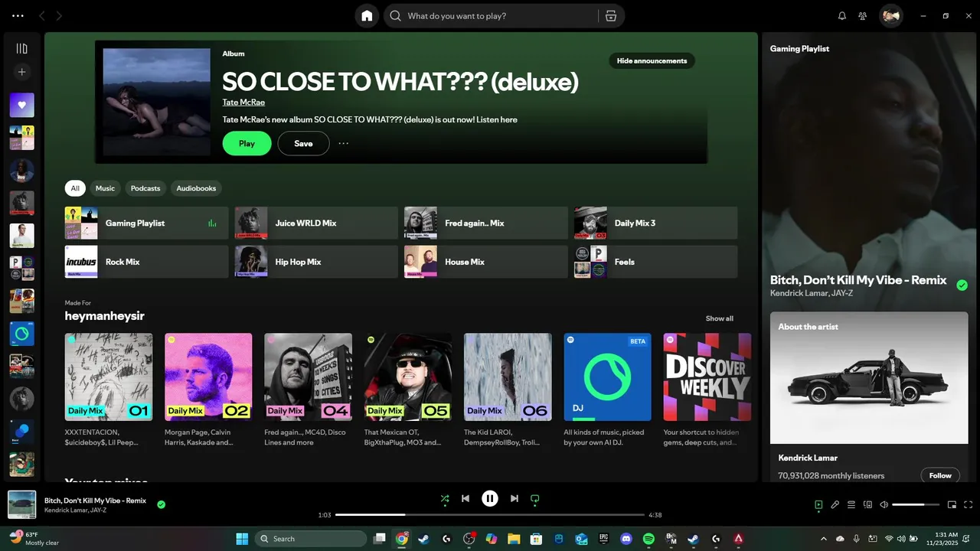The image size is (980, 551).
Task: Select the Podcasts filter chip
Action: coord(145,188)
